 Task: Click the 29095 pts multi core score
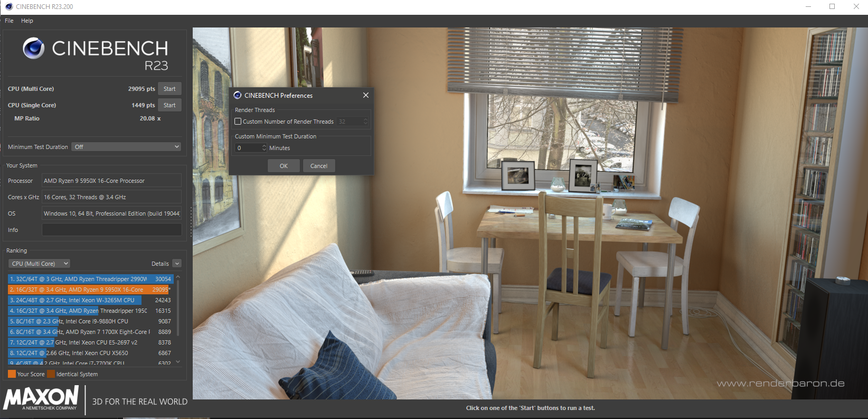click(x=141, y=89)
